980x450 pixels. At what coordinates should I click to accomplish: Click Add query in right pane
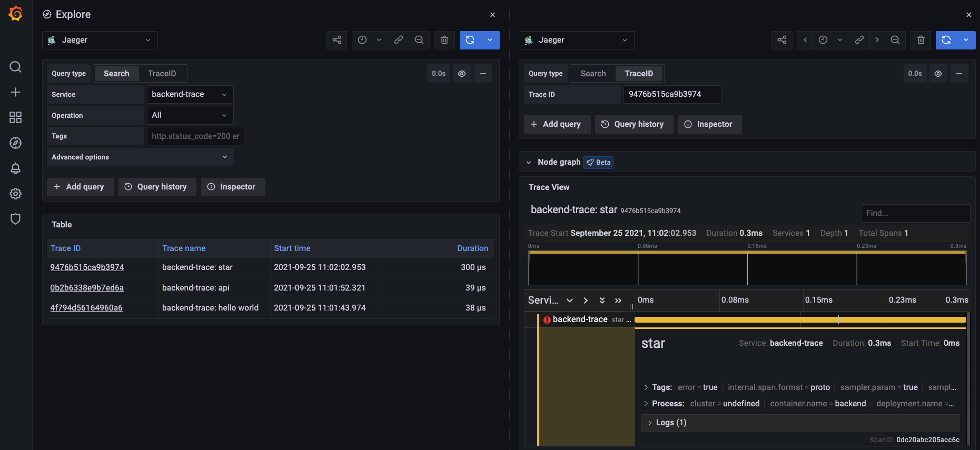(557, 124)
